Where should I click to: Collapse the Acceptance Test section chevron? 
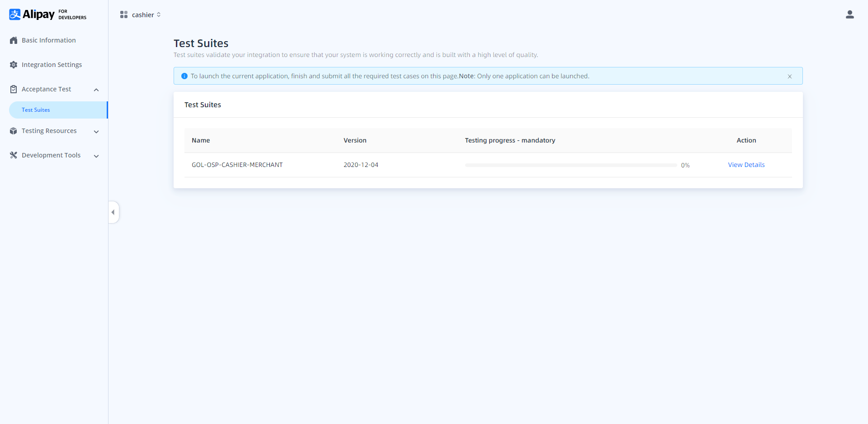click(x=96, y=90)
